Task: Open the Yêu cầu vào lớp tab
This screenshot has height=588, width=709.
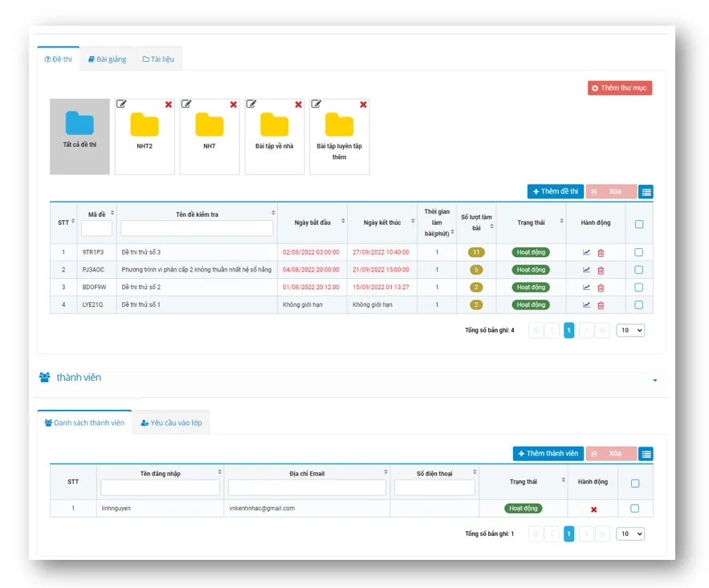Action: click(171, 423)
